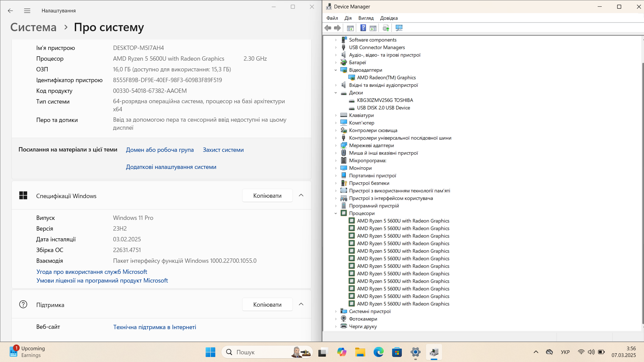The height and width of the screenshot is (362, 644).
Task: Open Вигляд menu in Device Manager
Action: tap(366, 18)
